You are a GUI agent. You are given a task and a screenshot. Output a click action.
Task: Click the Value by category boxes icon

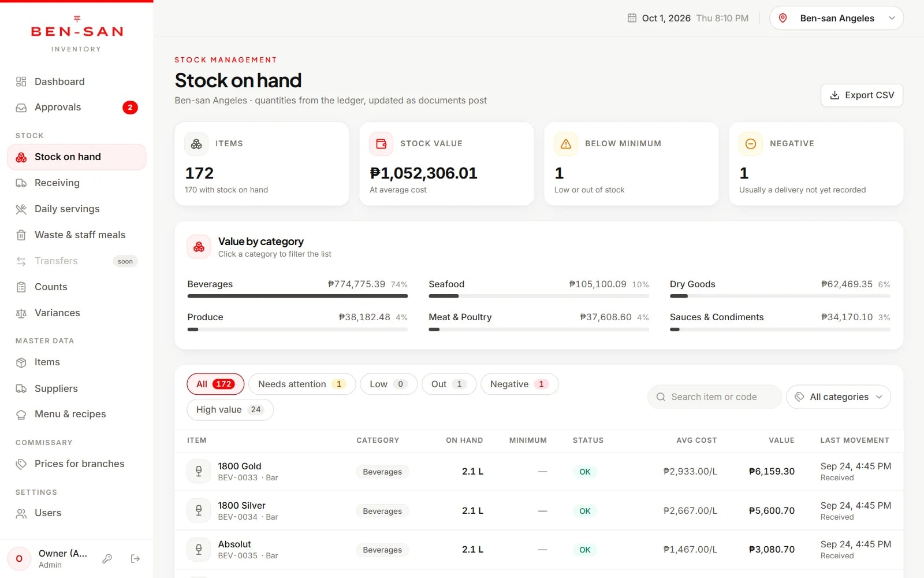pyautogui.click(x=199, y=247)
